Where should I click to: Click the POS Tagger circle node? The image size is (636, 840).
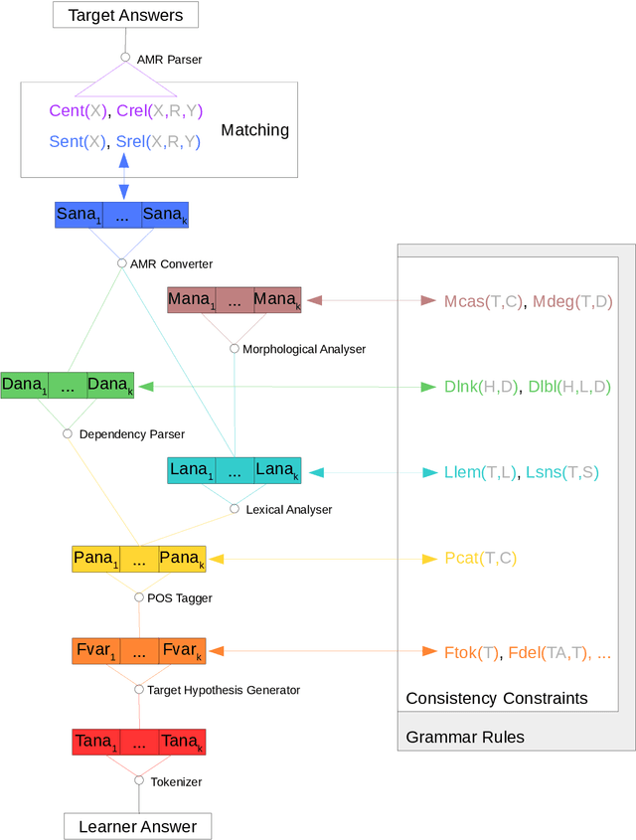[139, 597]
